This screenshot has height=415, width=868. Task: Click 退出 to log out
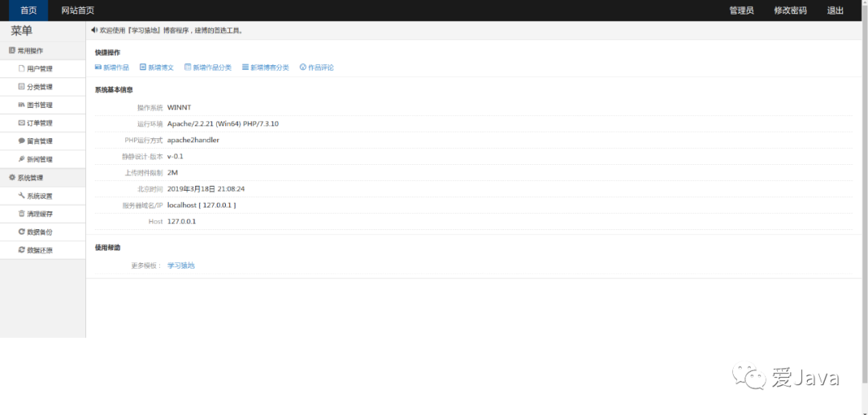(x=835, y=10)
